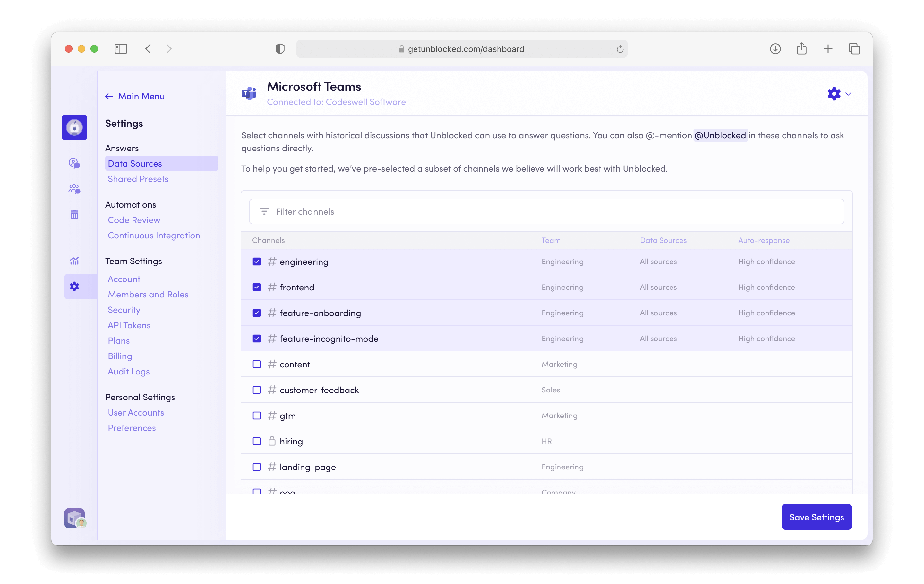Open the Auto-response column header options
Viewport: 924px width, 584px height.
point(764,241)
